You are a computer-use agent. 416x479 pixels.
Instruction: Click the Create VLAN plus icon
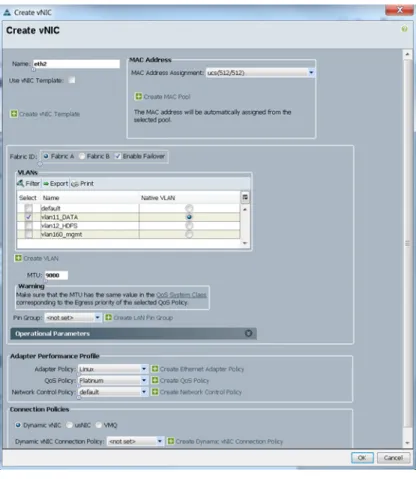pyautogui.click(x=18, y=258)
